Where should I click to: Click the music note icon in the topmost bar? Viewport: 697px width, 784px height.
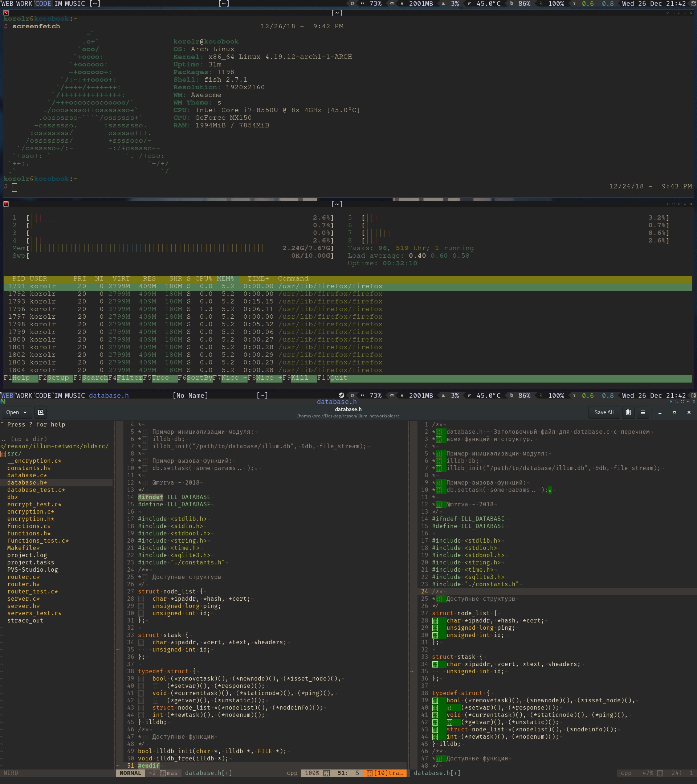(x=352, y=4)
